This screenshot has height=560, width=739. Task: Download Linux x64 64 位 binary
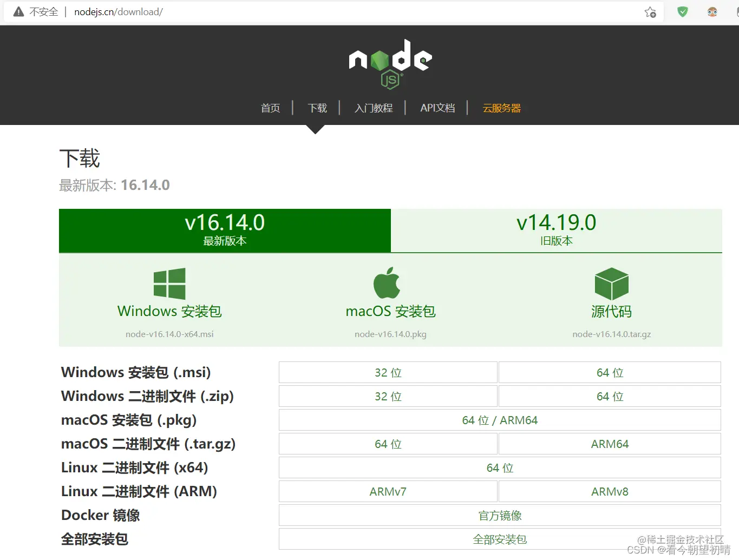point(500,467)
